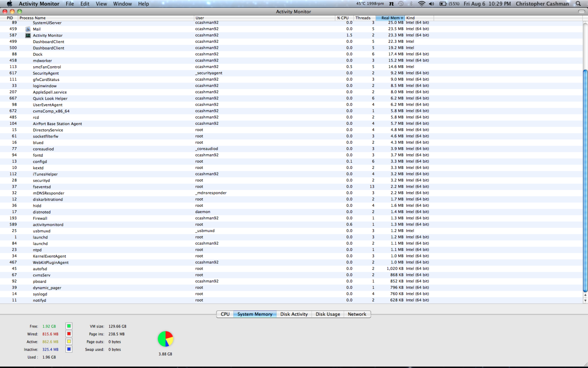Image resolution: width=588 pixels, height=368 pixels.
Task: Select the SecurityAgent process row
Action: point(291,73)
